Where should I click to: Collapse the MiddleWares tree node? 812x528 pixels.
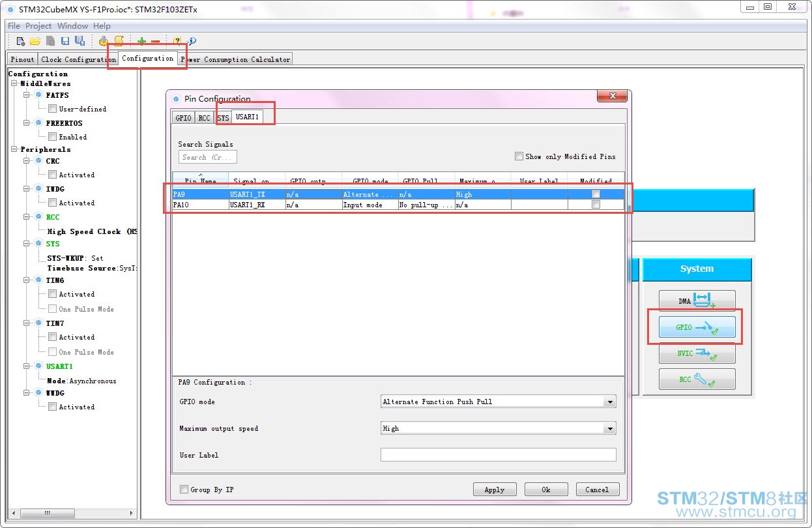coord(14,83)
